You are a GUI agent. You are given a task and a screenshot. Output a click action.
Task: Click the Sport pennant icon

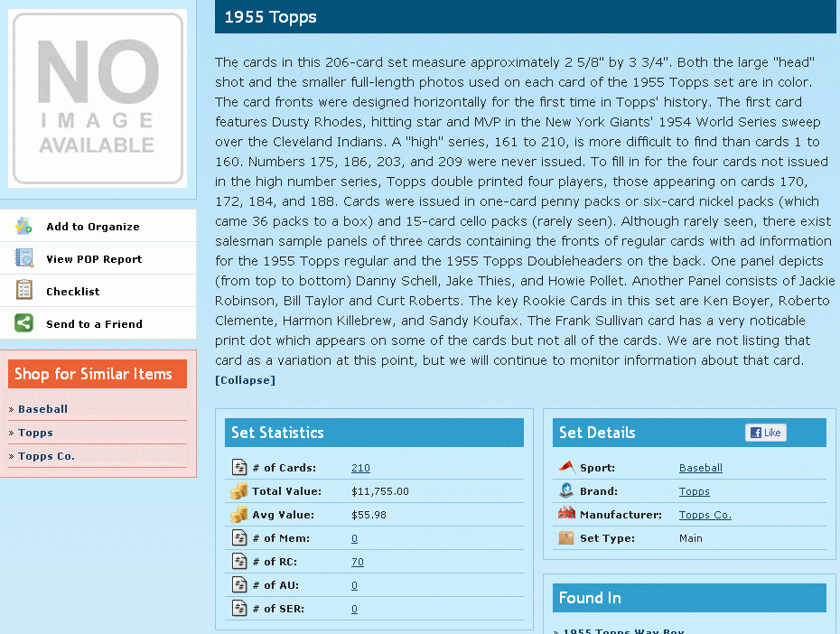(567, 466)
